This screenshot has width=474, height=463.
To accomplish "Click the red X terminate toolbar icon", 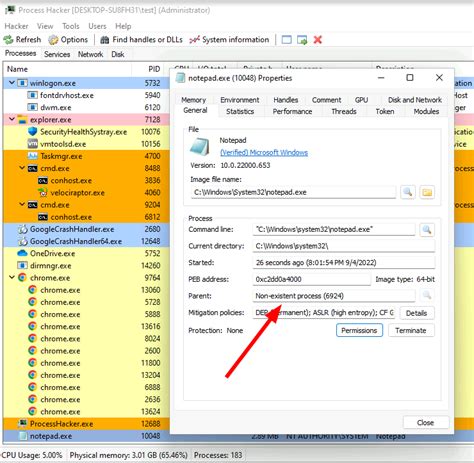I will (318, 40).
